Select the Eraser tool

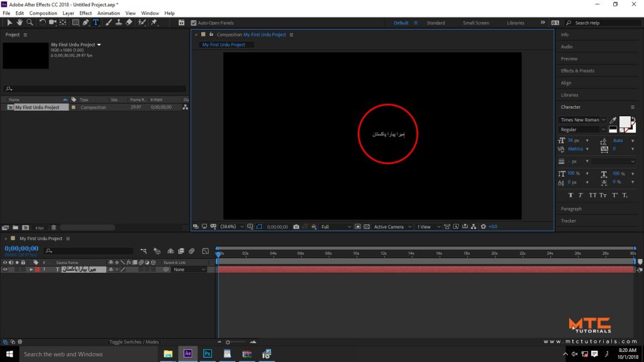pyautogui.click(x=129, y=23)
